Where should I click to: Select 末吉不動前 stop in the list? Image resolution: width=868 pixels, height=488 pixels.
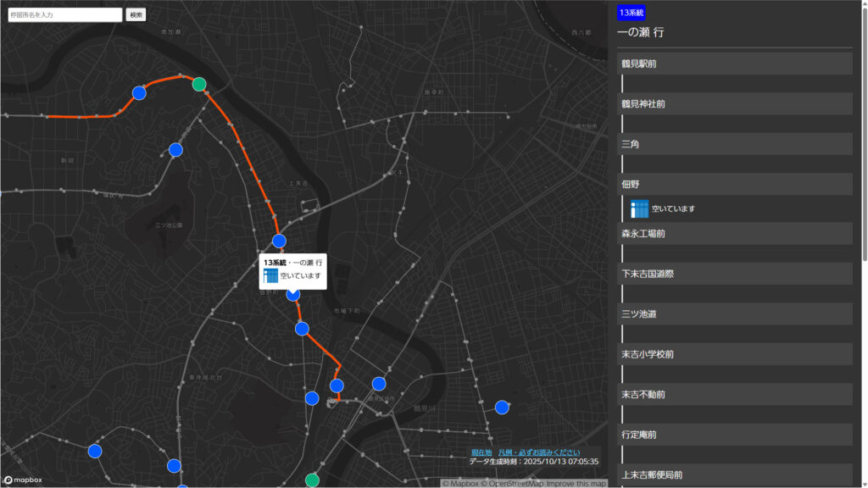click(735, 394)
